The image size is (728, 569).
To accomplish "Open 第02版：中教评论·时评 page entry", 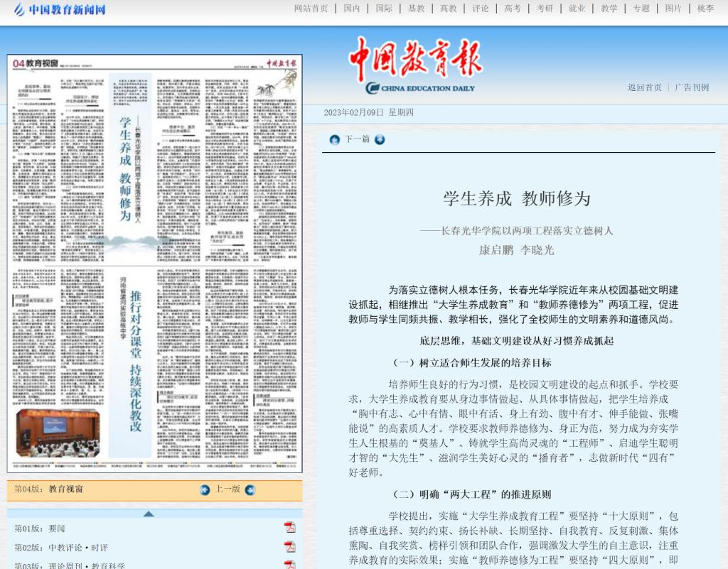I will [x=61, y=548].
